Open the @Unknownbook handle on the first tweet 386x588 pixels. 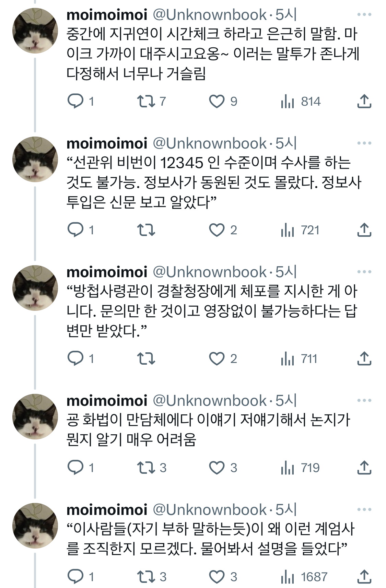click(209, 15)
